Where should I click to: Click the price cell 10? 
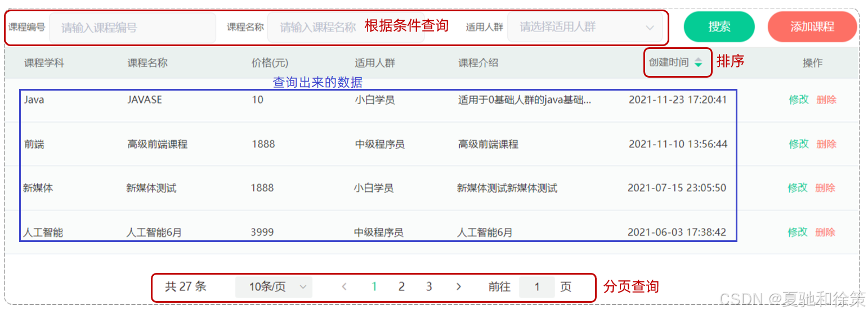[x=257, y=100]
